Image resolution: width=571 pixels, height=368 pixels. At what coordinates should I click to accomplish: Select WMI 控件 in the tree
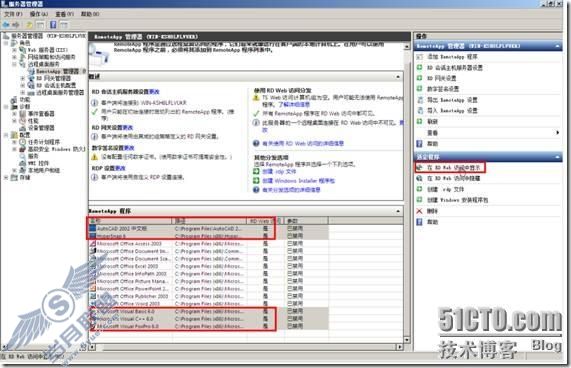(38, 163)
